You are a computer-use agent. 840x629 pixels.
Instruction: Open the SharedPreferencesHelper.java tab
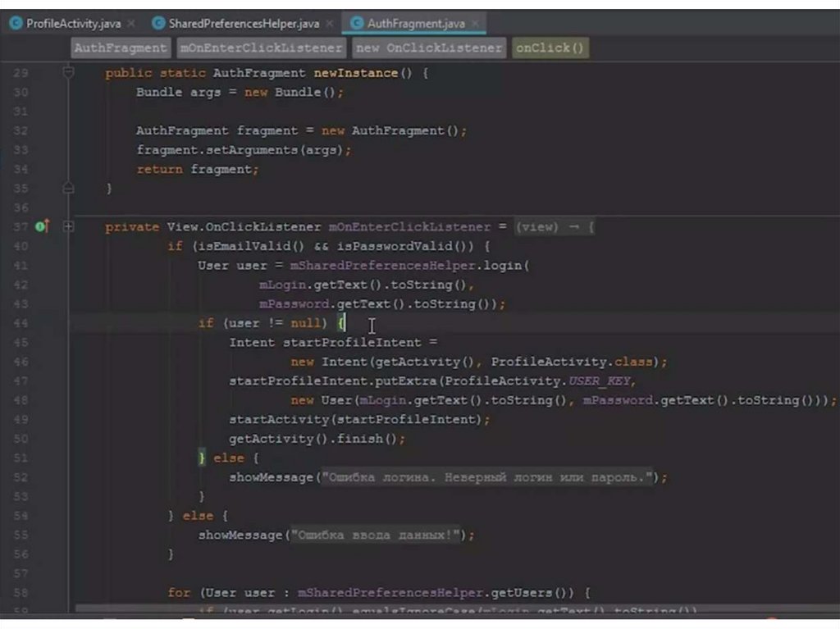244,24
